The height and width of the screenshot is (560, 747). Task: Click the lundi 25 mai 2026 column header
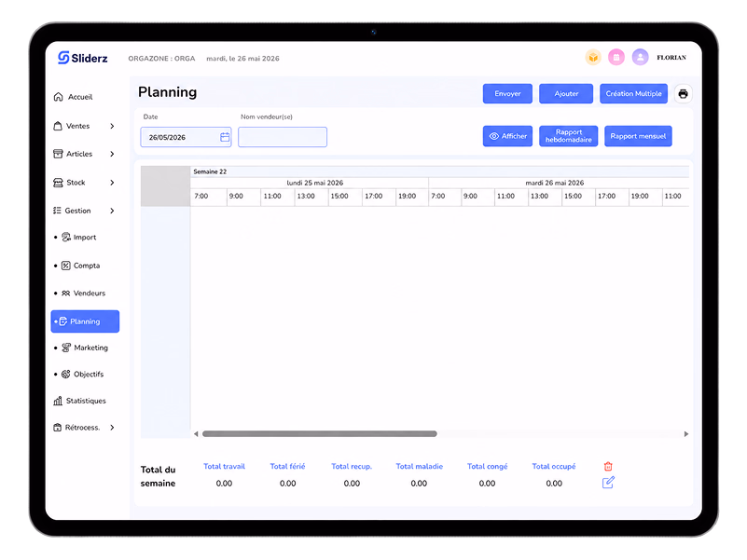314,183
